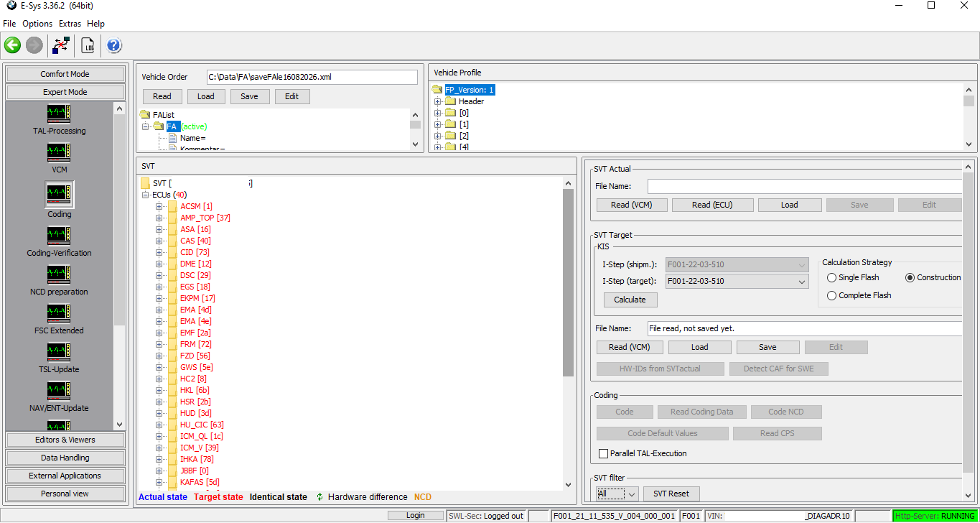Open the LOG file toolbar icon
This screenshot has height=523, width=980.
coord(88,45)
